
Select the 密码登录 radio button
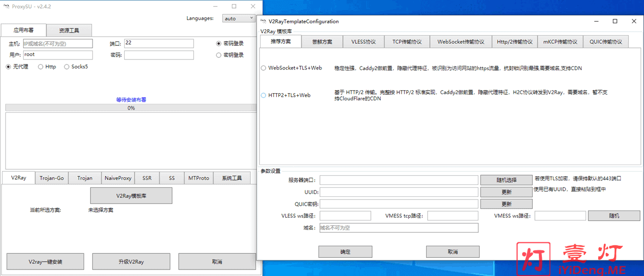[x=219, y=44]
